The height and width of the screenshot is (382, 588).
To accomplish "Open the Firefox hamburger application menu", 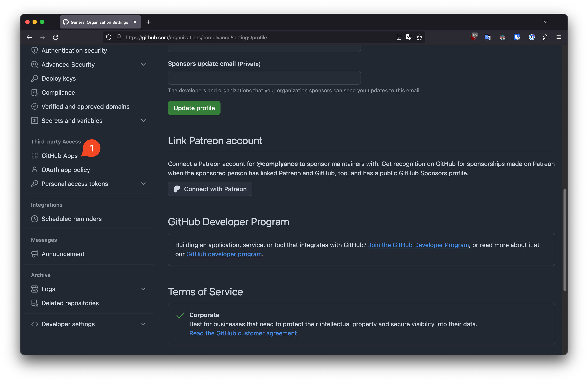I will pos(559,37).
